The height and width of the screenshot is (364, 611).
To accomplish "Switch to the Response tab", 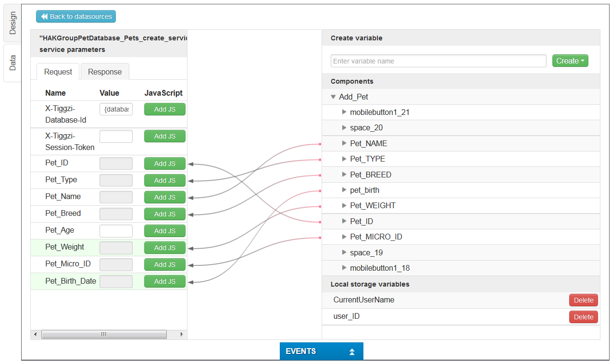I will [105, 72].
